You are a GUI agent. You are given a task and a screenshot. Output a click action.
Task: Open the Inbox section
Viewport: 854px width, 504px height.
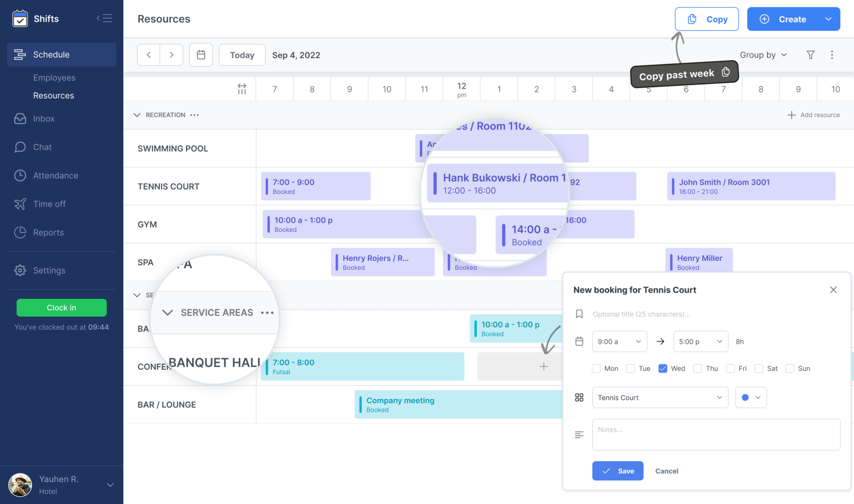click(43, 118)
